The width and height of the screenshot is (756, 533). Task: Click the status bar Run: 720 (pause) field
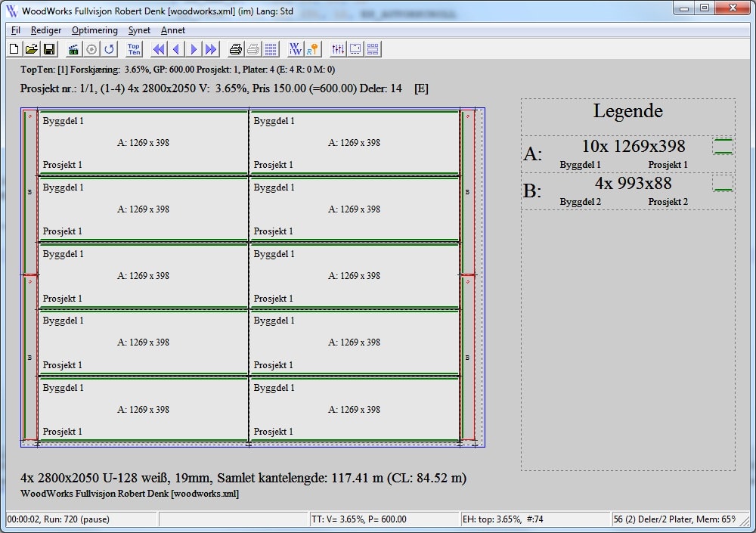pyautogui.click(x=82, y=519)
